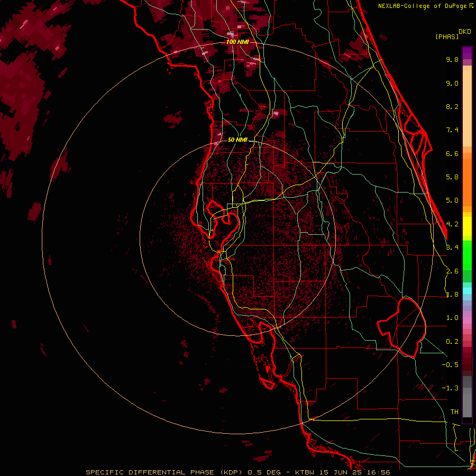Click the -1.3 scale value

click(450, 388)
